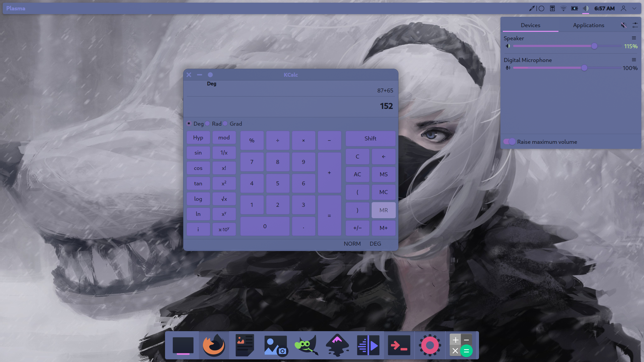
Task: Click the percent key in KCalc
Action: (252, 140)
